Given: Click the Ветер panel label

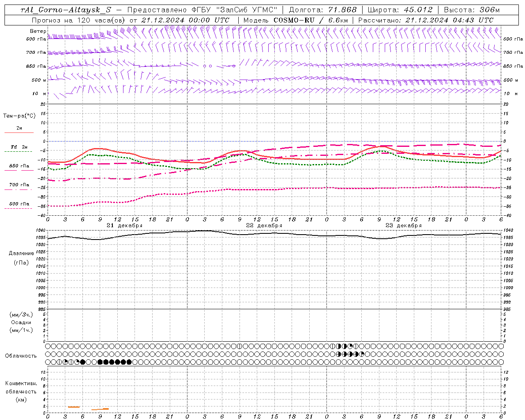Looking at the screenshot, I should [x=38, y=31].
